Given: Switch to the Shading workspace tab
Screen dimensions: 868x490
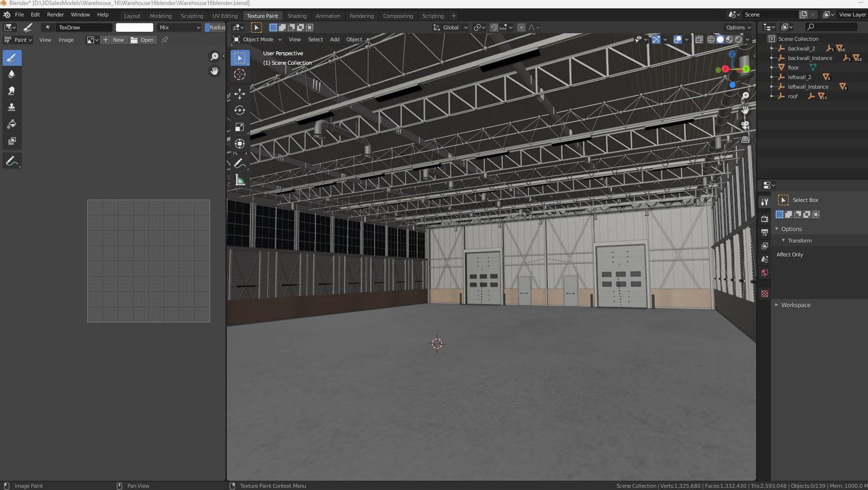Looking at the screenshot, I should point(297,16).
